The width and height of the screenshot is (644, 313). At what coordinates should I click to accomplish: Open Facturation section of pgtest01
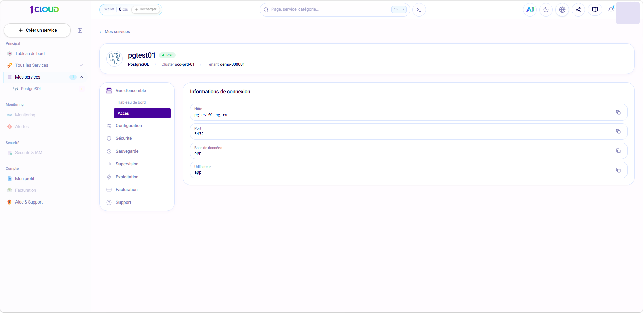tap(127, 190)
